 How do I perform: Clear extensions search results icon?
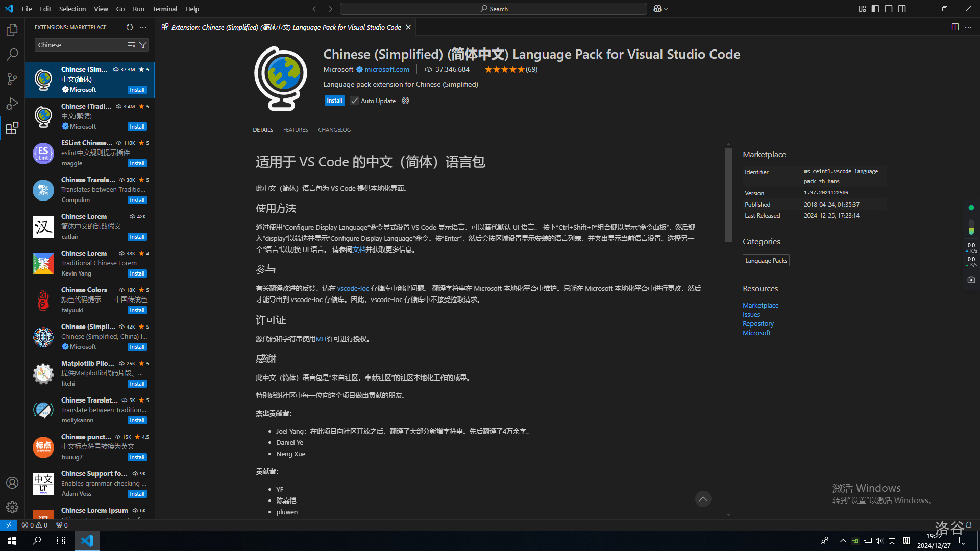click(x=132, y=45)
